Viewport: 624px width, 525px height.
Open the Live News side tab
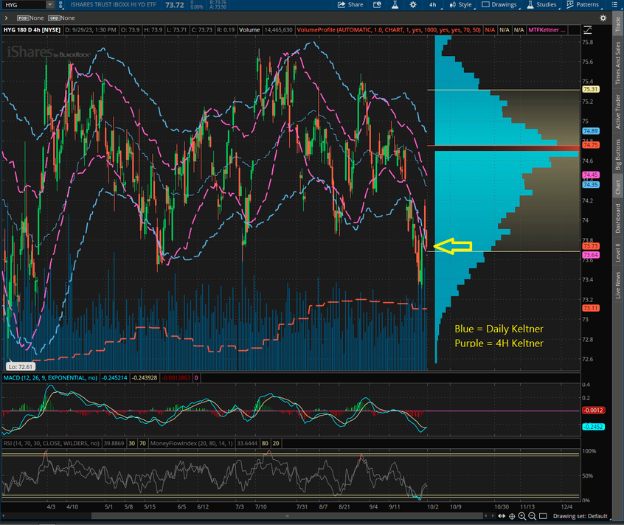[x=618, y=285]
